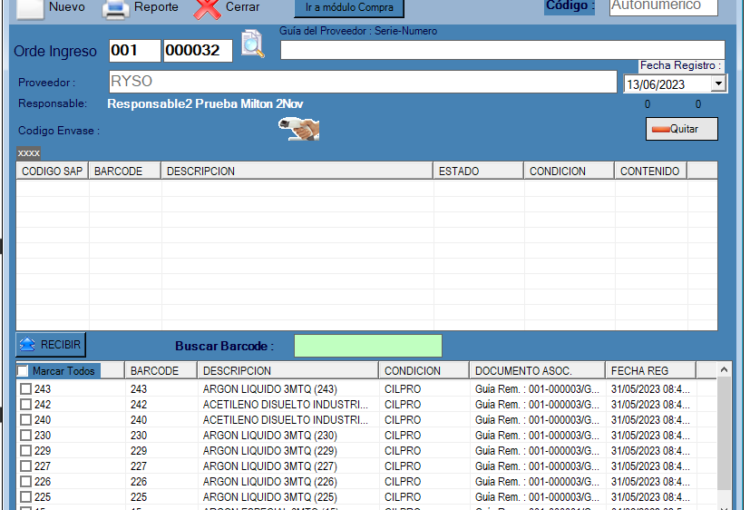The width and height of the screenshot is (750, 510).
Task: Open the Ir a módulo Compra button
Action: (341, 8)
